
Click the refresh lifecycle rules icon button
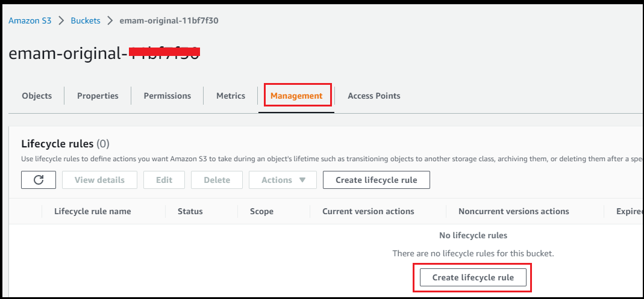point(39,180)
